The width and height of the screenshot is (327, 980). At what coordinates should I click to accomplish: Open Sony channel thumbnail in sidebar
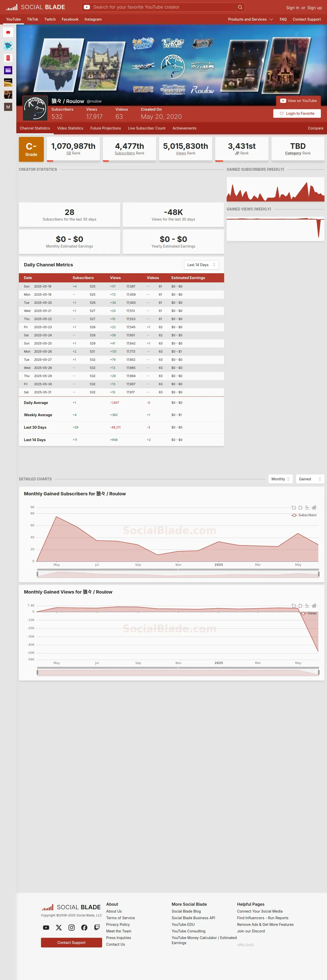pos(8,82)
